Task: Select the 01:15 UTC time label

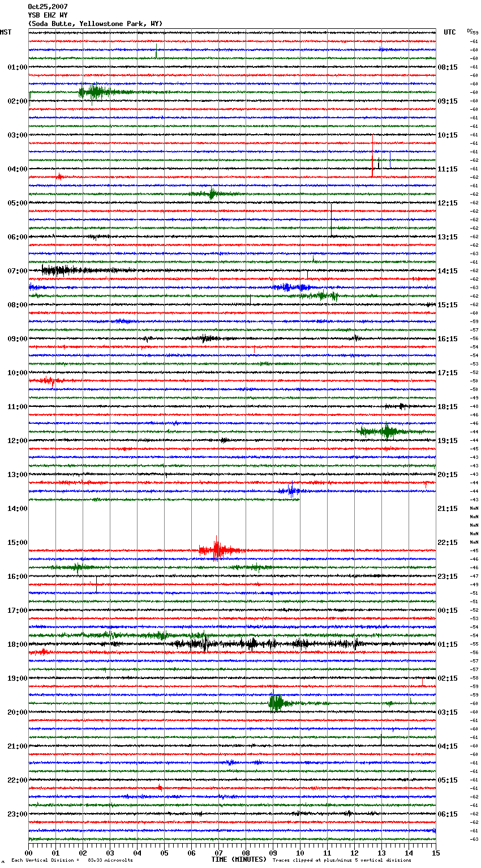Action: [x=448, y=644]
